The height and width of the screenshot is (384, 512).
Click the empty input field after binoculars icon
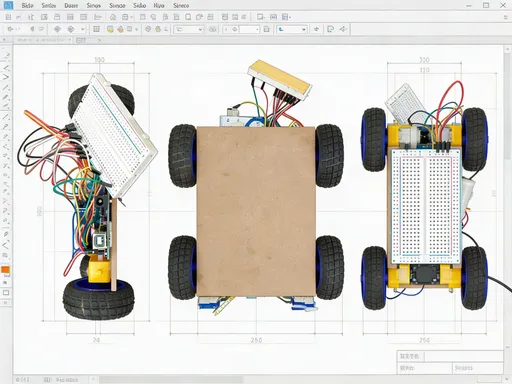[x=249, y=29]
